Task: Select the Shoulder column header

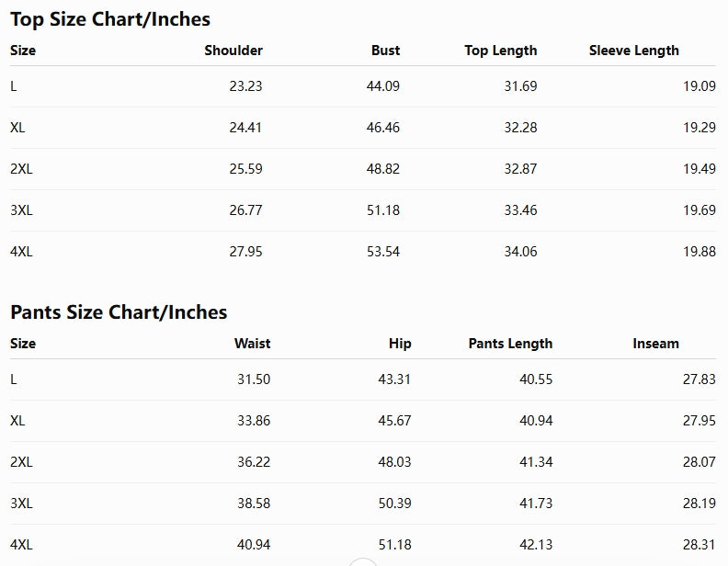Action: pyautogui.click(x=233, y=51)
